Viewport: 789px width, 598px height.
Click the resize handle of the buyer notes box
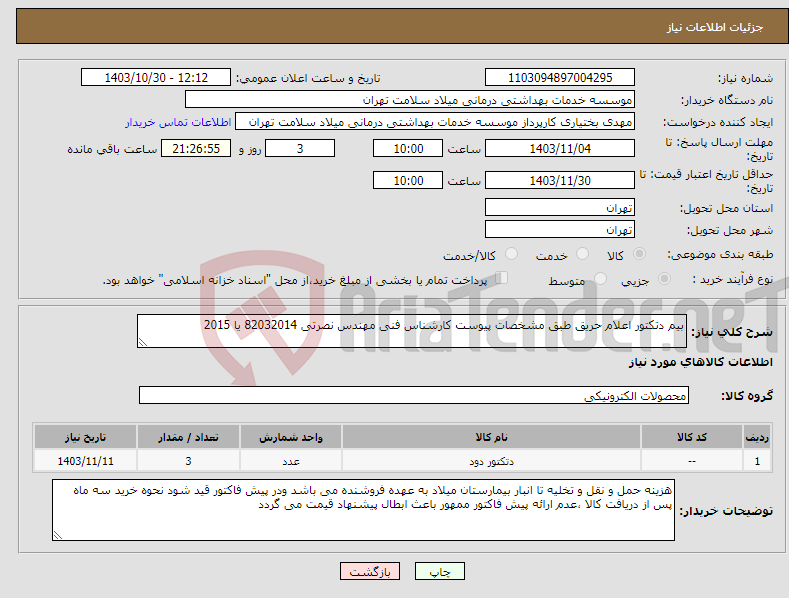[58, 535]
